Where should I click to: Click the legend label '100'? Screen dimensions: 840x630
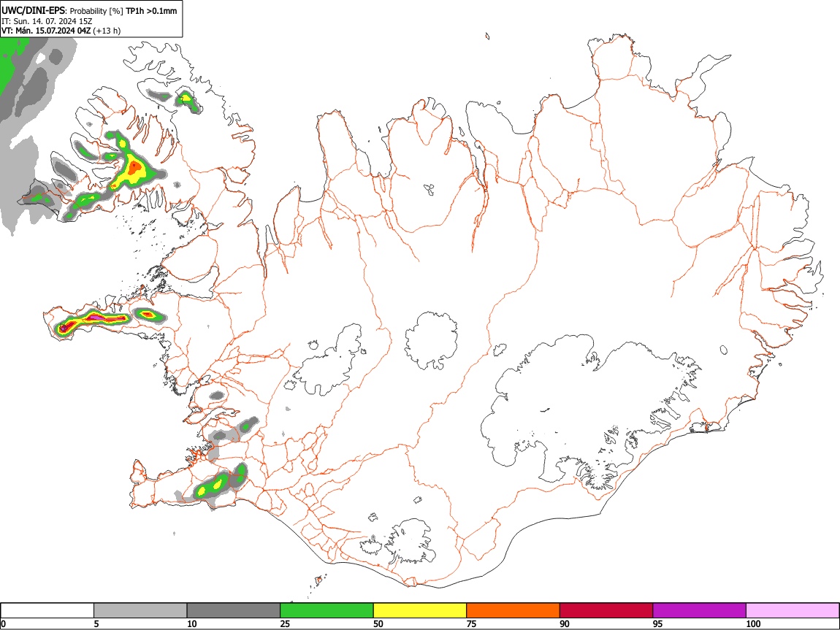tap(753, 623)
